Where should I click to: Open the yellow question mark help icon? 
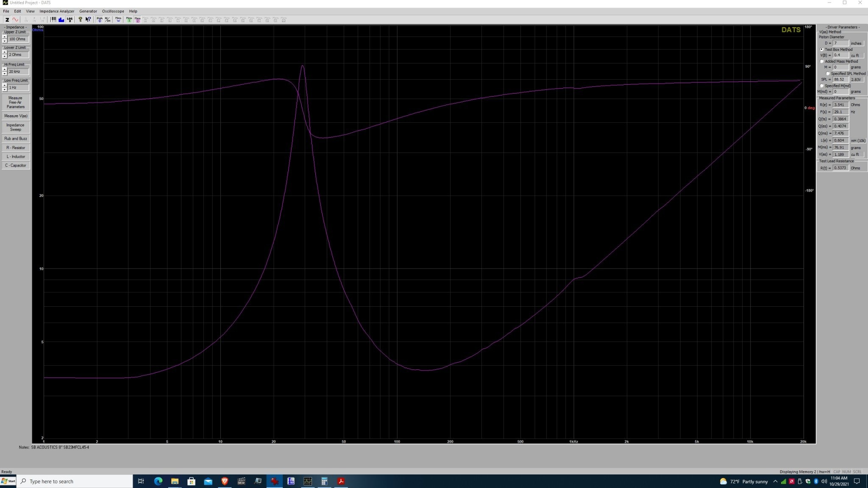80,19
